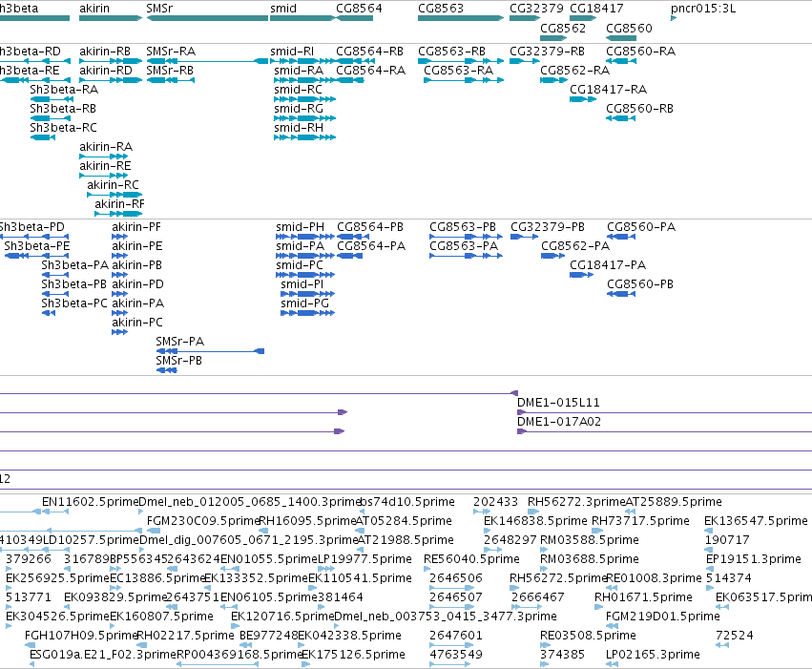This screenshot has width=812, height=669.
Task: Open protein Sh3beta-PE
Action: (37, 246)
